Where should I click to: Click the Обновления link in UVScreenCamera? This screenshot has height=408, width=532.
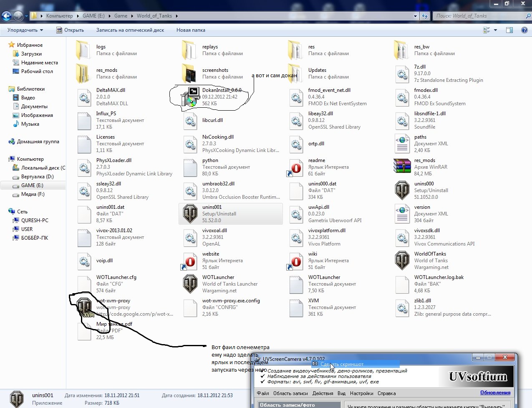click(x=495, y=393)
